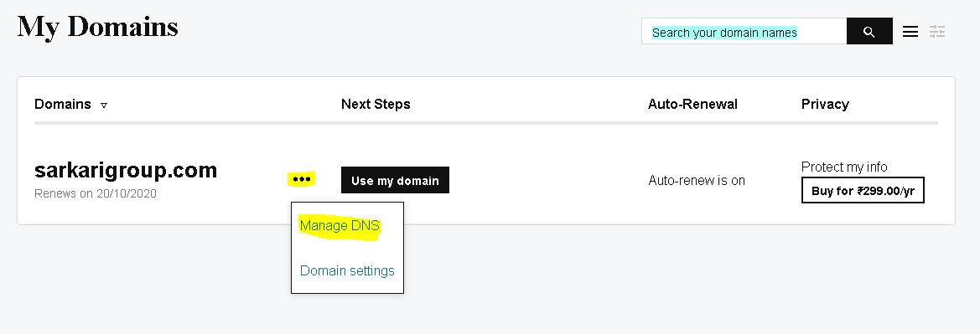Screen dimensions: 980x334
Task: Sort by the Domains column arrow
Action: pyautogui.click(x=104, y=105)
